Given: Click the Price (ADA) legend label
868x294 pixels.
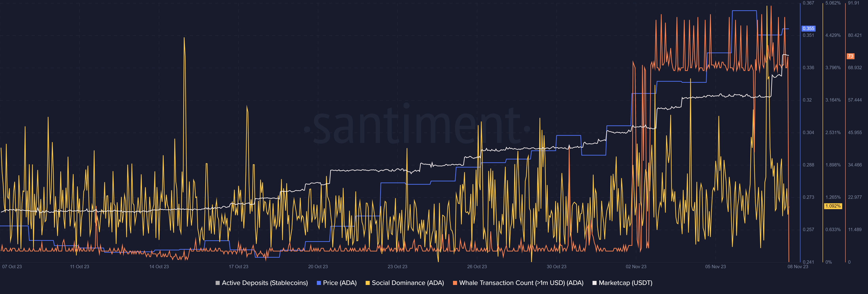Looking at the screenshot, I should pos(340,283).
